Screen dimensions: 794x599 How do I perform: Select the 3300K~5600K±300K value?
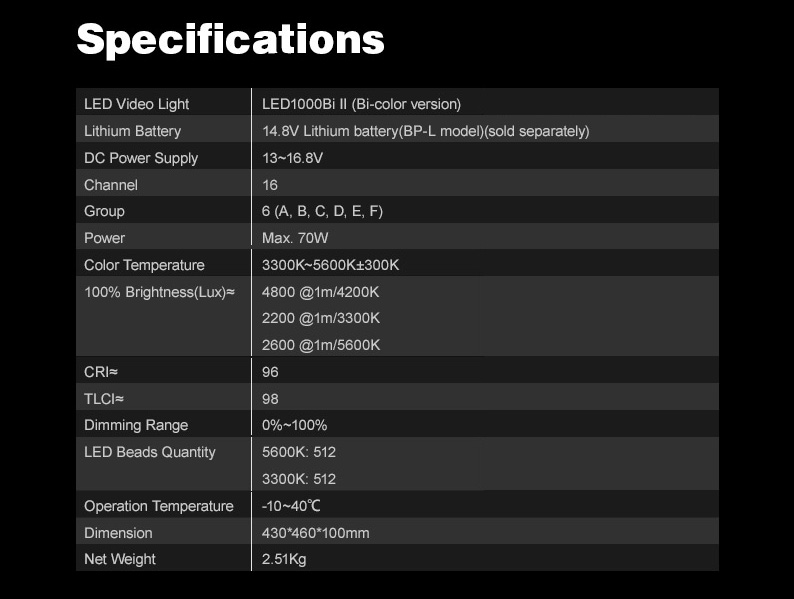pyautogui.click(x=330, y=265)
